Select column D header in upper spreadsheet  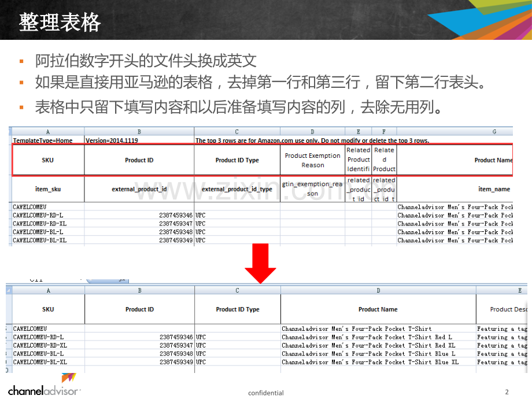point(312,132)
